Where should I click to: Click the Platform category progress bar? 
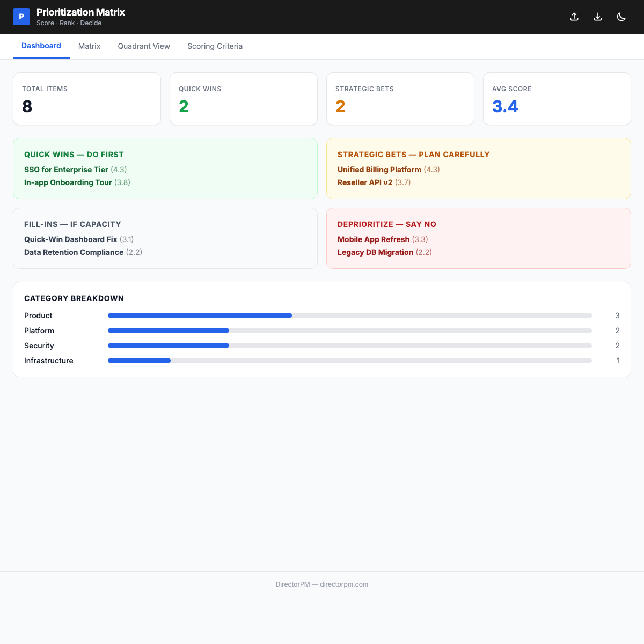350,331
